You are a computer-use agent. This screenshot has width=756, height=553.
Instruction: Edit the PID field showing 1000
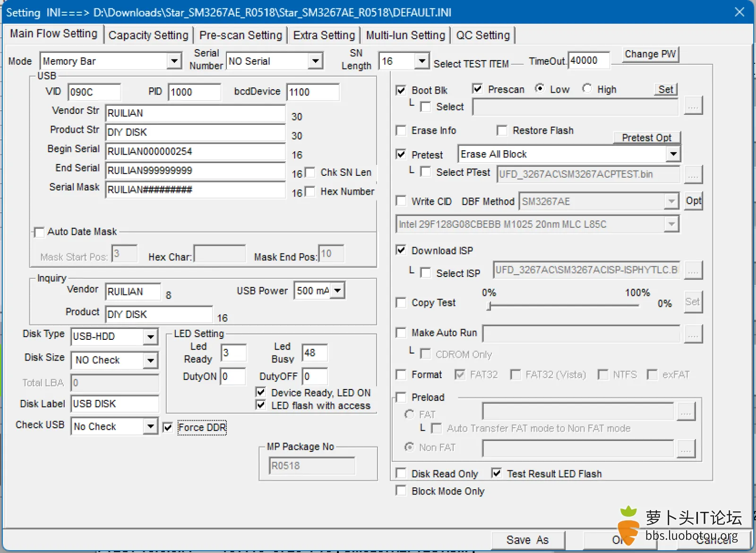[194, 92]
